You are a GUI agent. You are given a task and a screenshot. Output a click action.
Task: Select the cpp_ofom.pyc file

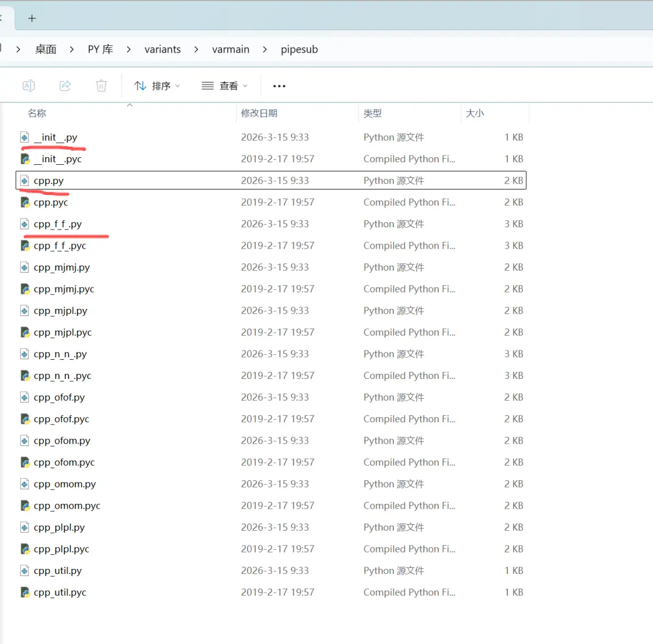pyautogui.click(x=271, y=462)
